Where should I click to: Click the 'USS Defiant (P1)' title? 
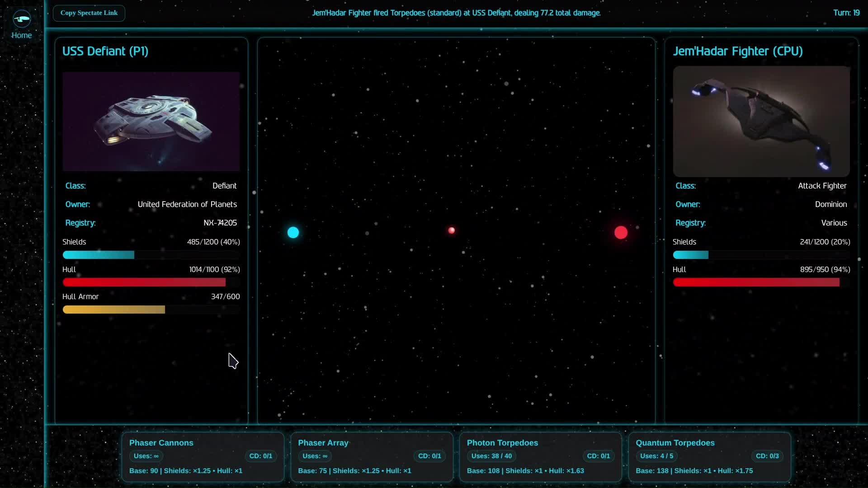[105, 51]
